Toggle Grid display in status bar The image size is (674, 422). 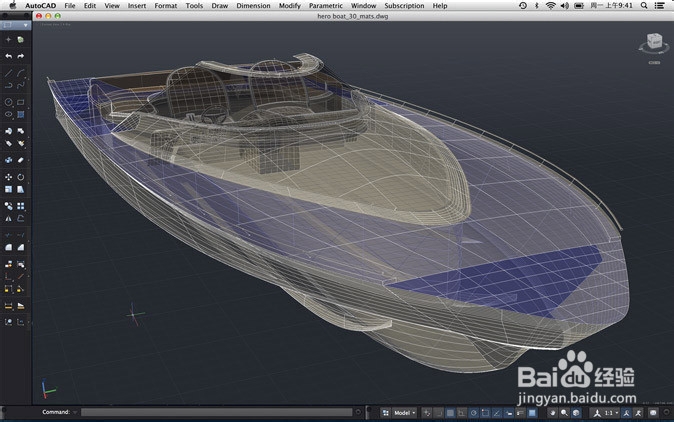[x=449, y=412]
